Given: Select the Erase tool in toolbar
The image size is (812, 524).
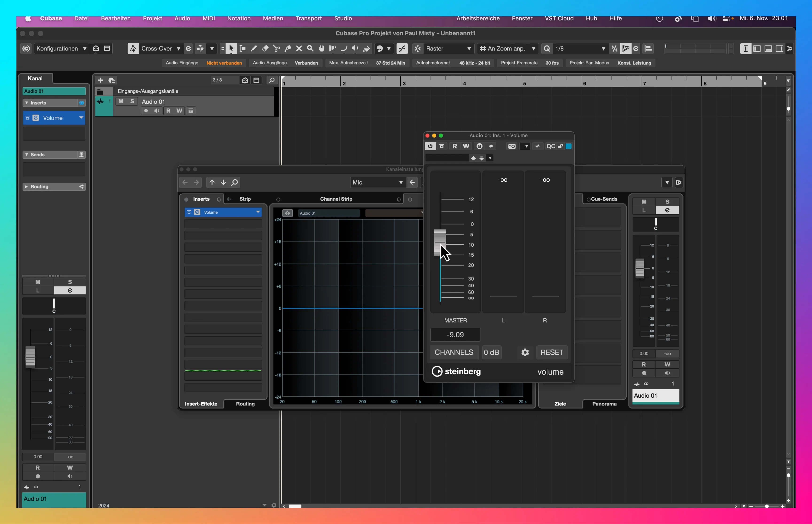Looking at the screenshot, I should pos(265,49).
